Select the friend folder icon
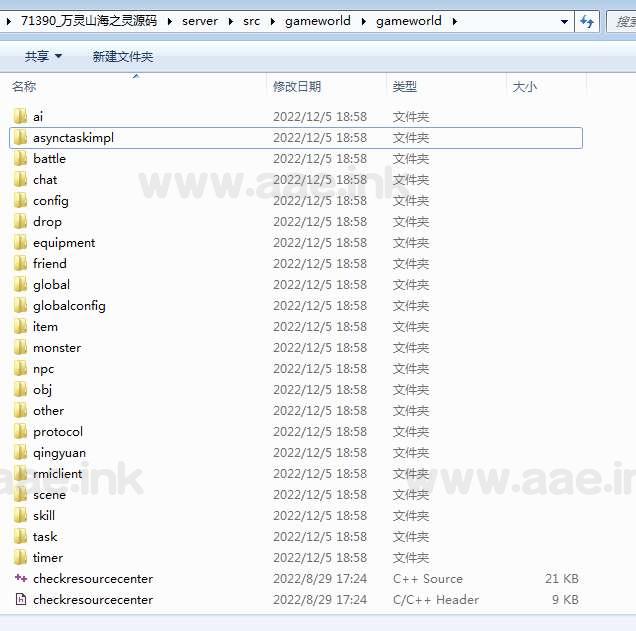 (x=20, y=264)
